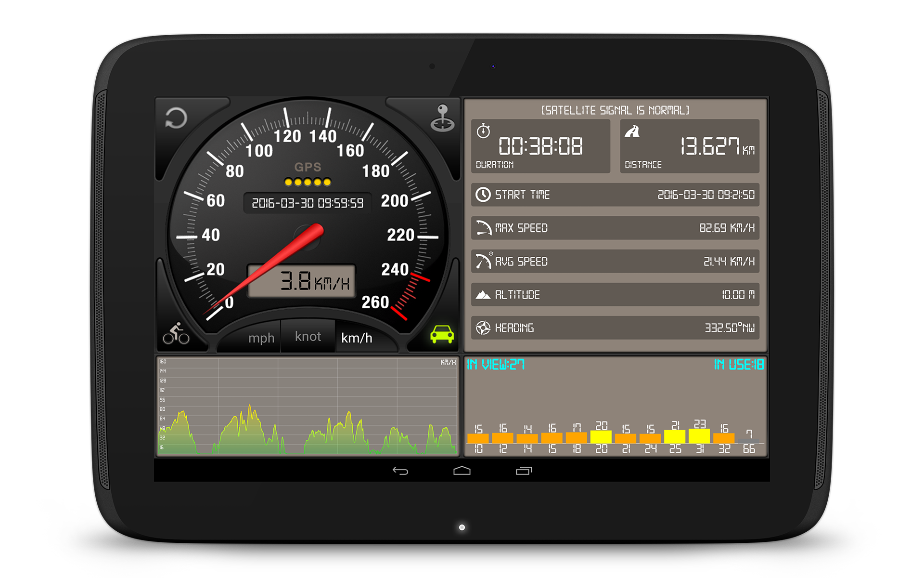The height and width of the screenshot is (578, 924).
Task: Enable bicycle tracking mode
Action: 178,332
